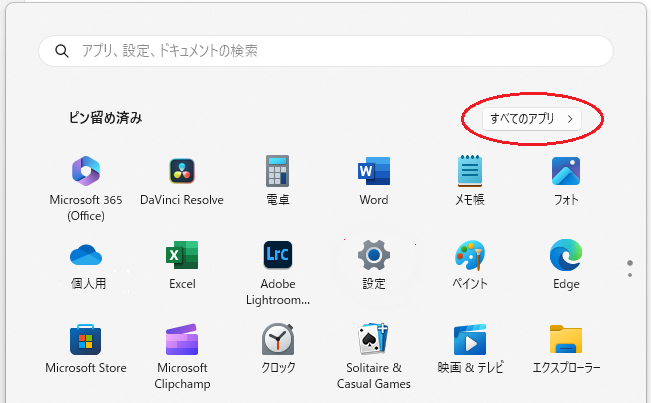This screenshot has width=651, height=403.
Task: Click the search box for apps and settings
Action: [x=326, y=50]
